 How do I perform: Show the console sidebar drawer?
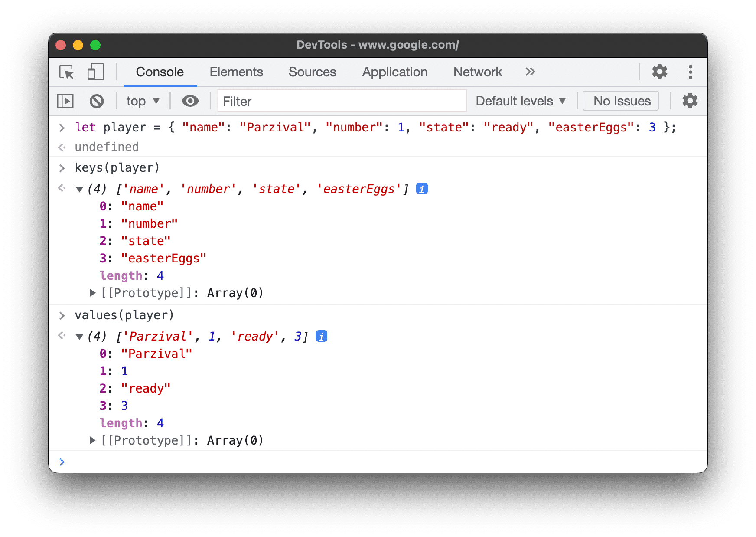pos(65,101)
